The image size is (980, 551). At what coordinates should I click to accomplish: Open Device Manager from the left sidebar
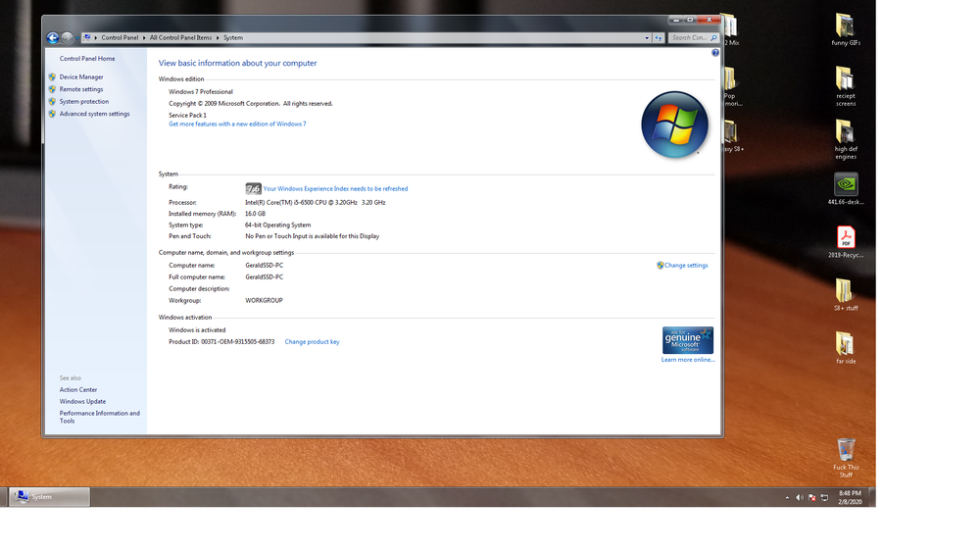point(80,76)
